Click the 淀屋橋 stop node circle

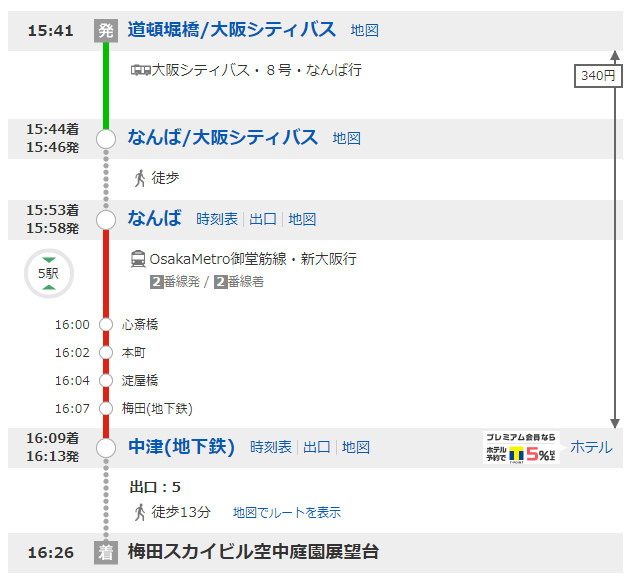(106, 381)
